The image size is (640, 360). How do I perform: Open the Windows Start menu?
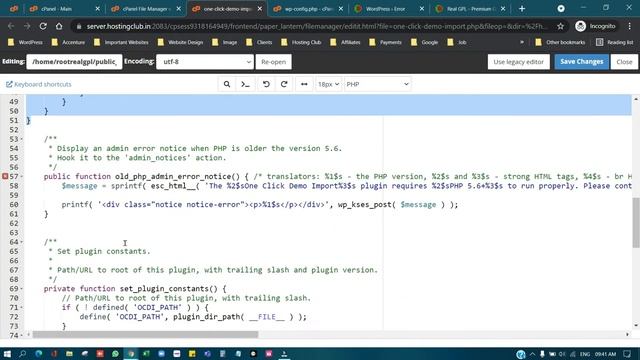click(7, 353)
